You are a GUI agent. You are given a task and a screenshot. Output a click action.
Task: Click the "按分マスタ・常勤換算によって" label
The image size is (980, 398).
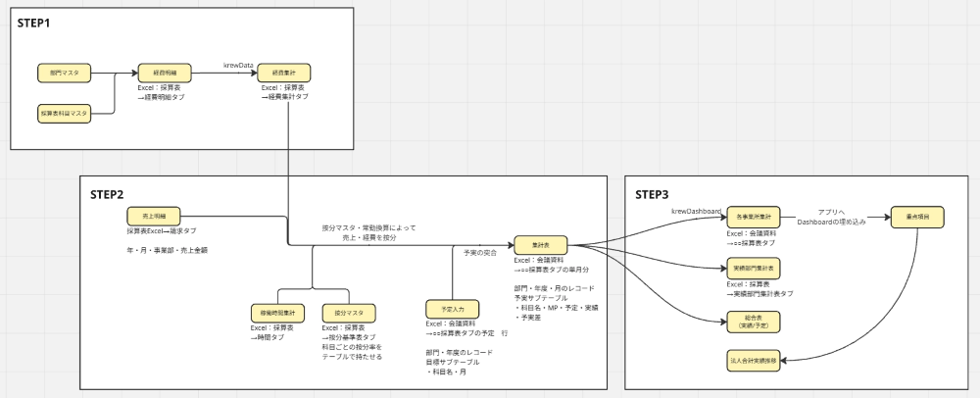(368, 228)
